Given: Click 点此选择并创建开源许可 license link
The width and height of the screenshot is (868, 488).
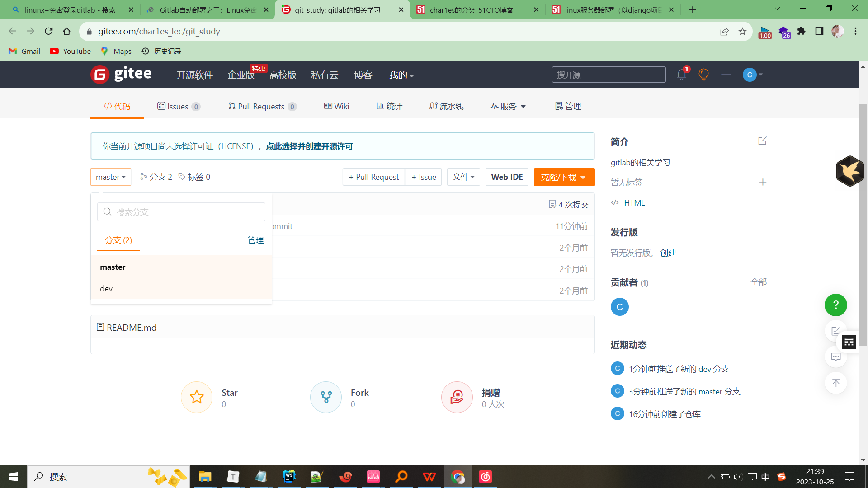Looking at the screenshot, I should 309,146.
